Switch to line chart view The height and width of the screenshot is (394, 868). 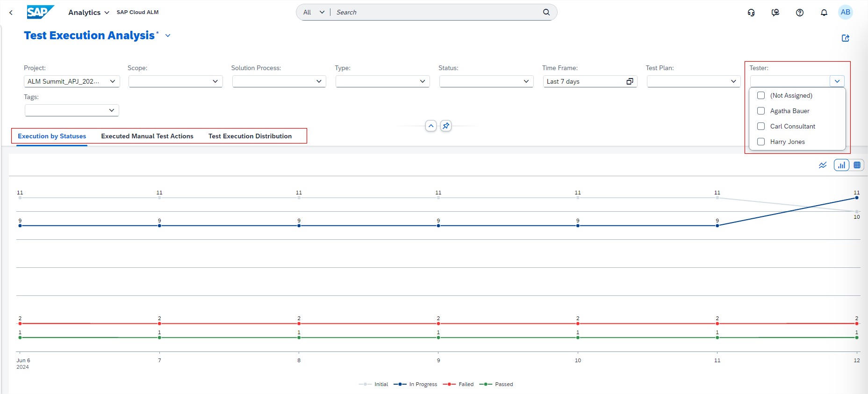(823, 165)
